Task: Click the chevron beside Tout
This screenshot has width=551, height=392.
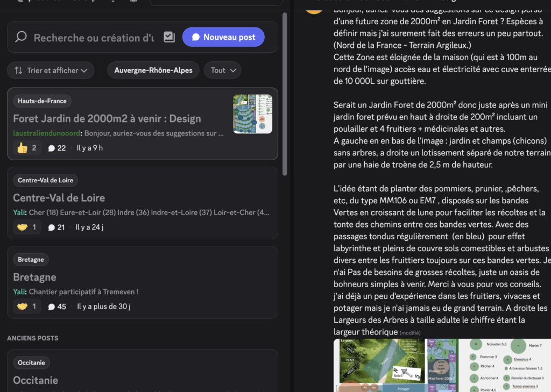Action: 233,70
